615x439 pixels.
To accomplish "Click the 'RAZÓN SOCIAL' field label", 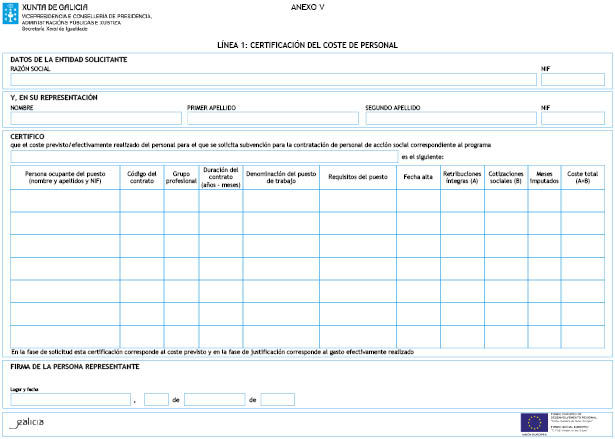I will point(30,69).
